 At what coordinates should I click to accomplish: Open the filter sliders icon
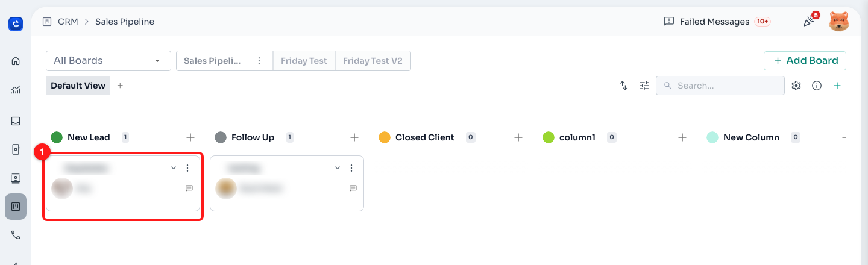pyautogui.click(x=644, y=86)
